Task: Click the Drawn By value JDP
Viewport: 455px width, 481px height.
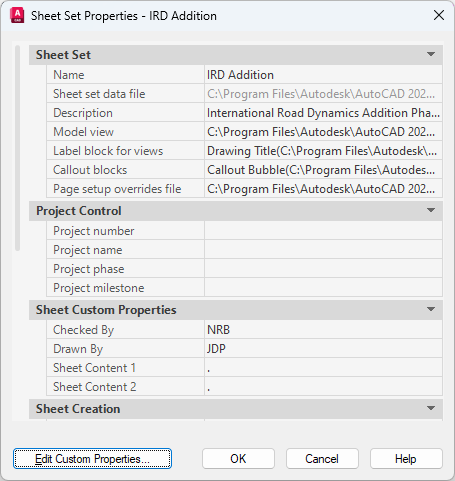Action: pos(323,349)
